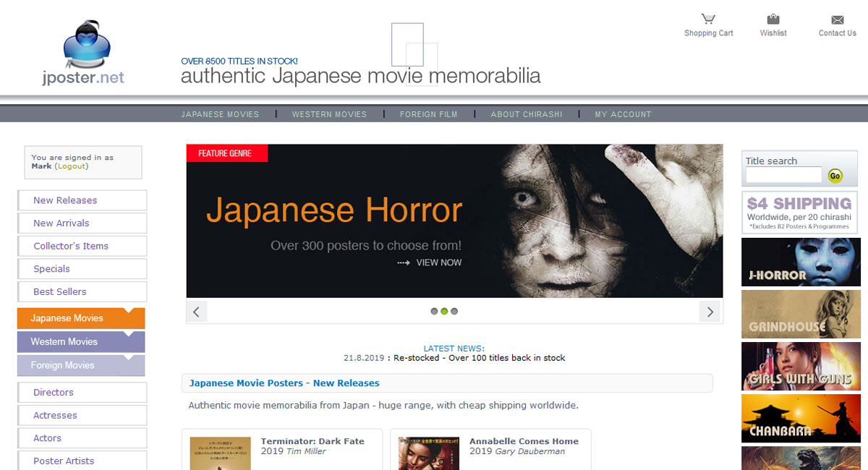Open Specials in sidebar
This screenshot has height=470, width=868.
pyautogui.click(x=82, y=269)
